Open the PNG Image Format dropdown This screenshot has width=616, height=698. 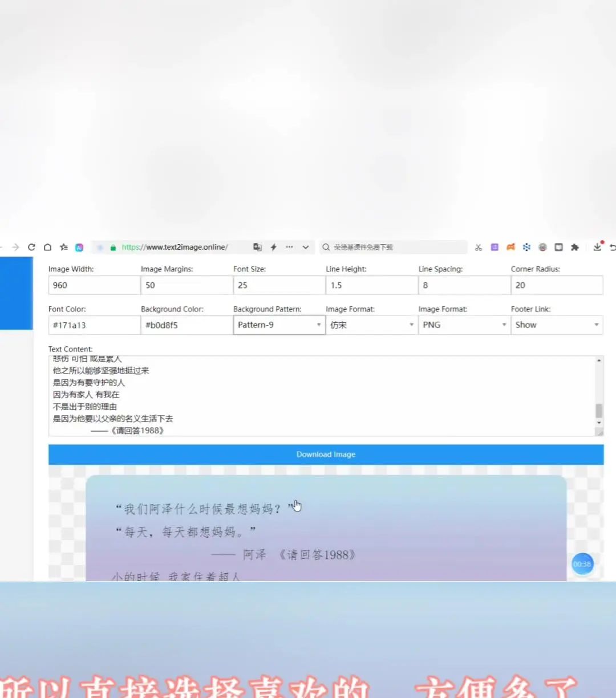click(x=464, y=324)
